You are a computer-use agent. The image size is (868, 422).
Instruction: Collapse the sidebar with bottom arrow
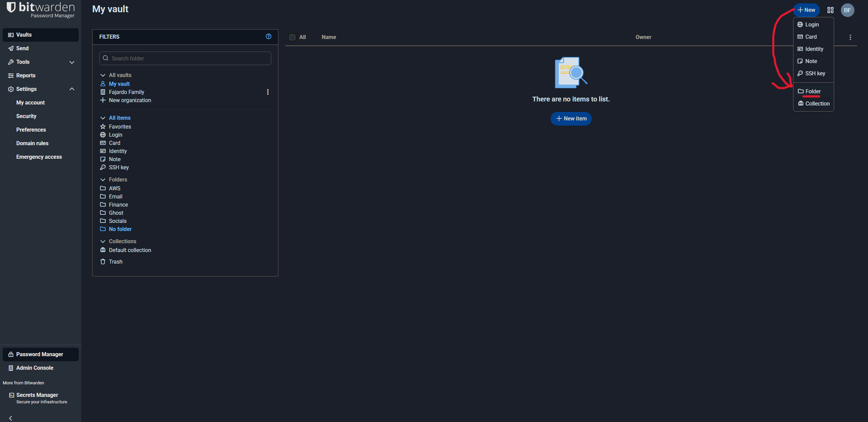pyautogui.click(x=11, y=418)
